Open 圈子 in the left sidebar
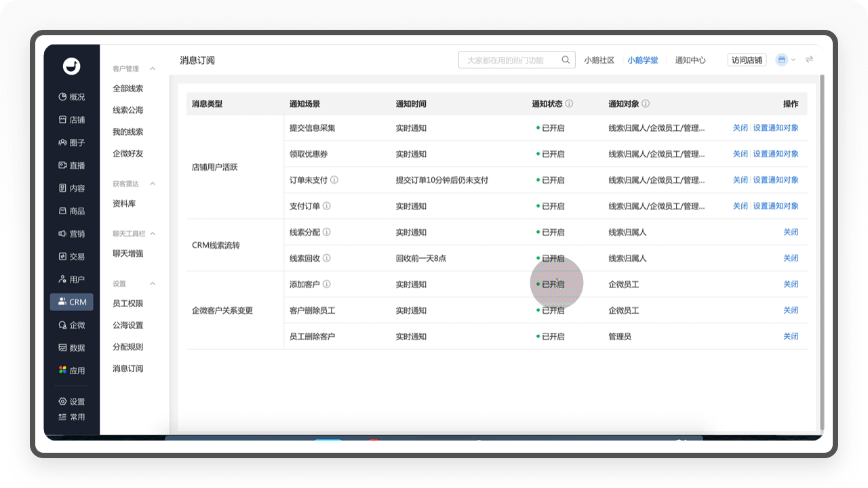 pyautogui.click(x=72, y=143)
